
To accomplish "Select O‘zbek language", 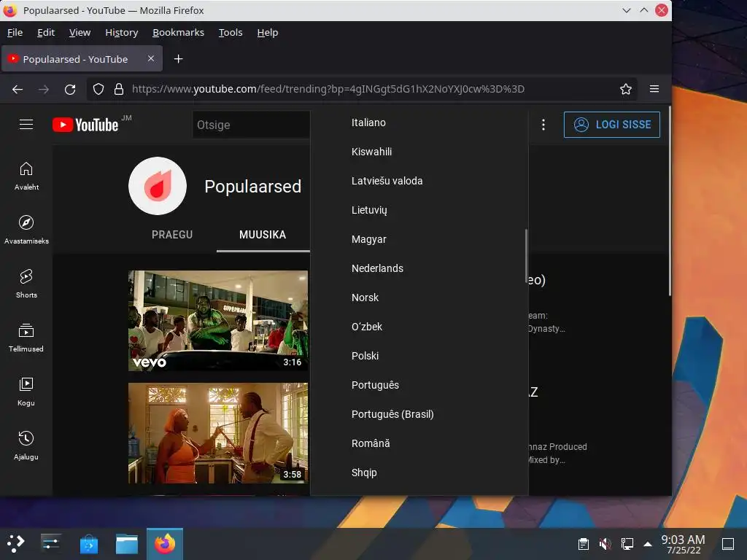I will 419,327.
